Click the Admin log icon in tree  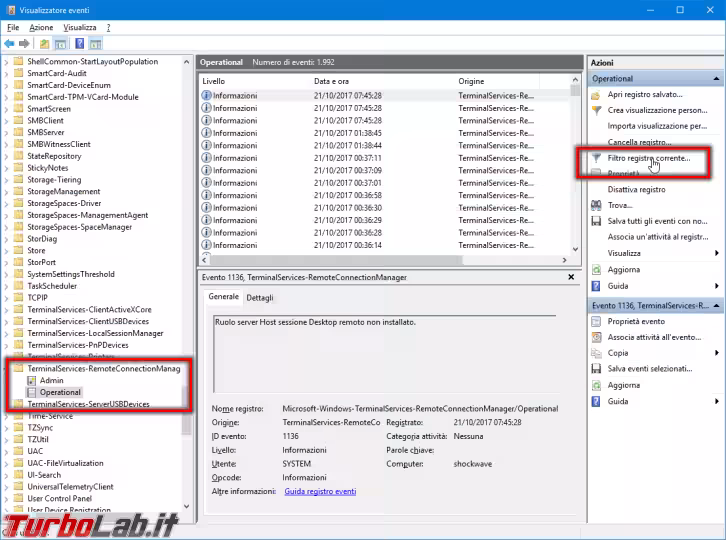pos(31,381)
